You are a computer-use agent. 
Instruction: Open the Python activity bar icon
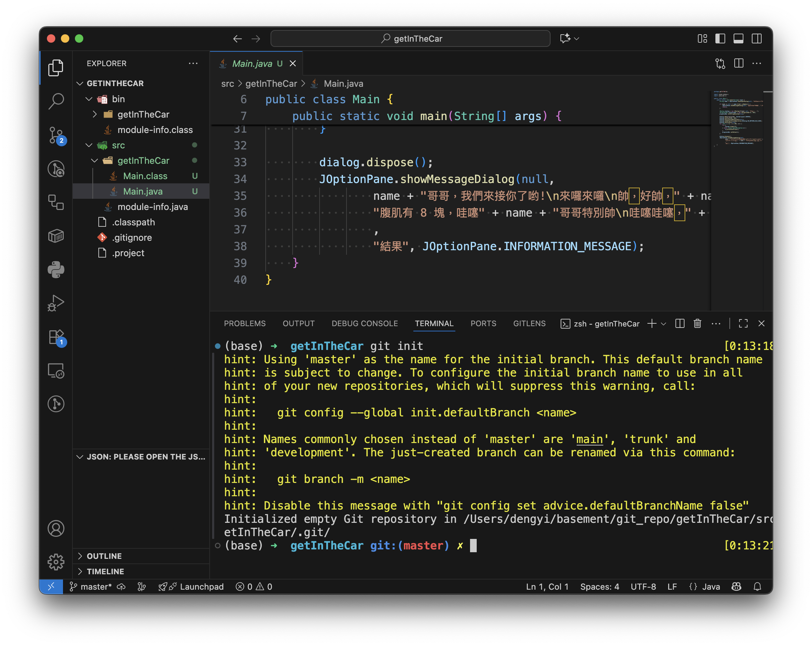(x=56, y=269)
